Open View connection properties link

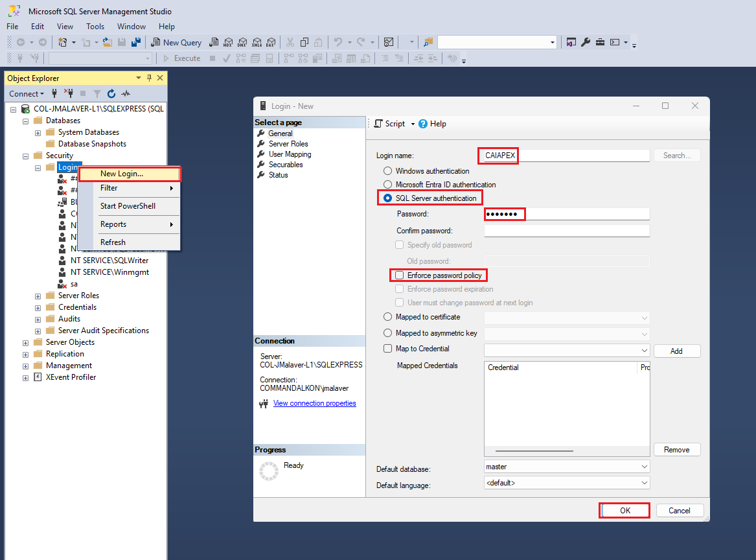tap(314, 403)
